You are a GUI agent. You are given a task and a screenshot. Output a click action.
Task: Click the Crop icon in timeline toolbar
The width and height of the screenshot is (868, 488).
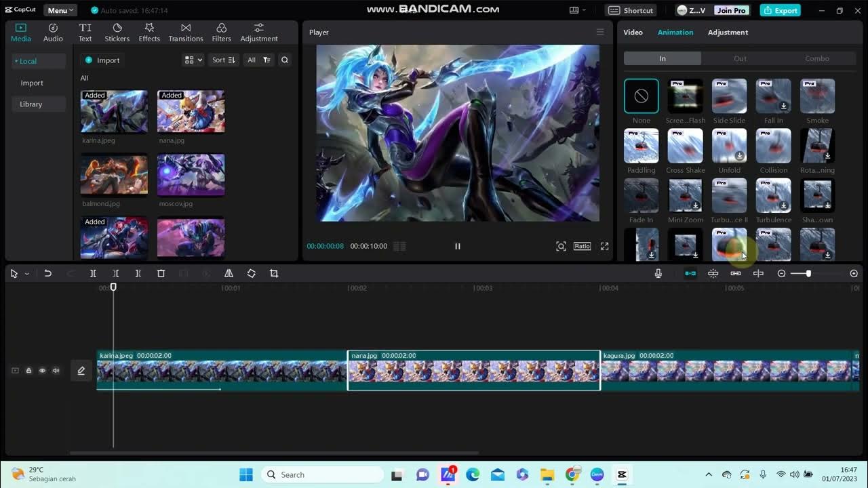[274, 273]
